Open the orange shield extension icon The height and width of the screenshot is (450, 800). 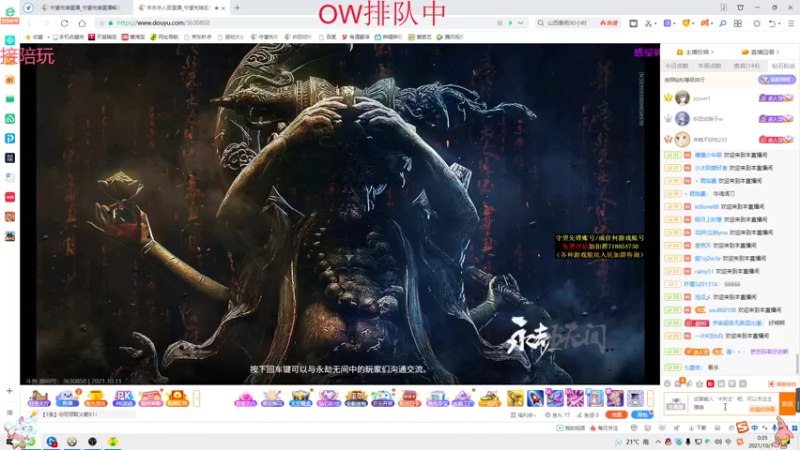coord(686,23)
